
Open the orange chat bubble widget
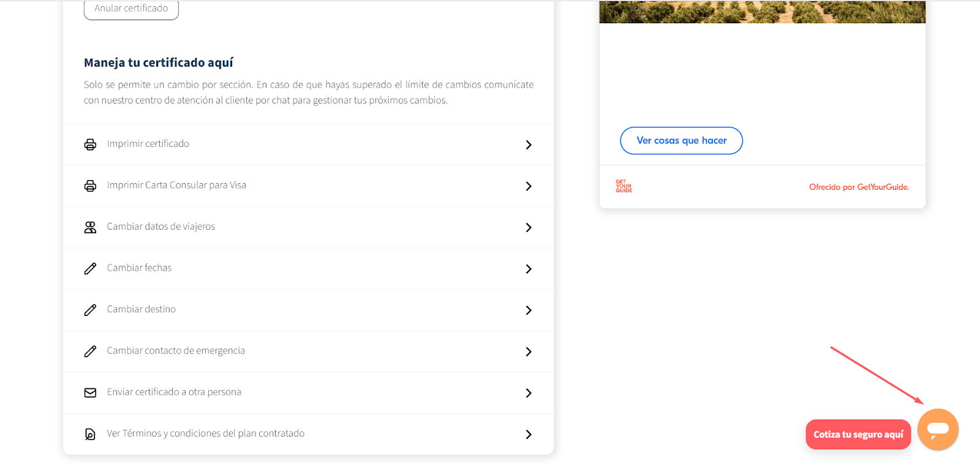[x=938, y=429]
